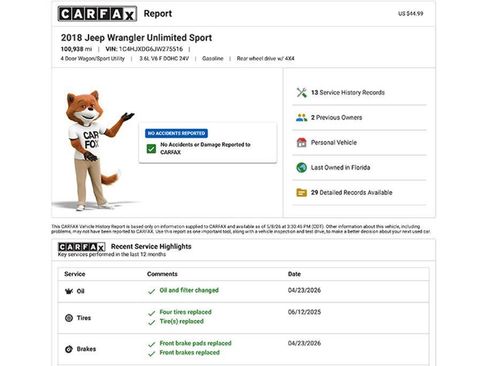Click the Report heading next to logo
This screenshot has width=488, height=366.
click(x=158, y=14)
